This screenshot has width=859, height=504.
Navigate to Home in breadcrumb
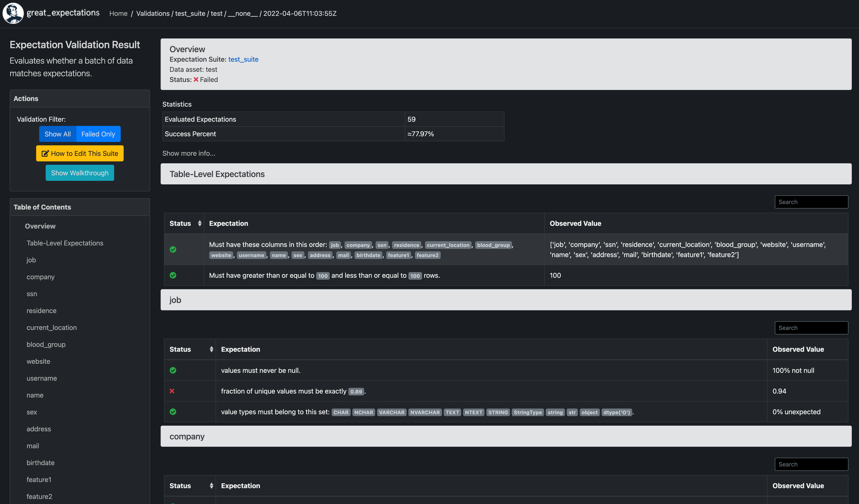click(x=118, y=13)
